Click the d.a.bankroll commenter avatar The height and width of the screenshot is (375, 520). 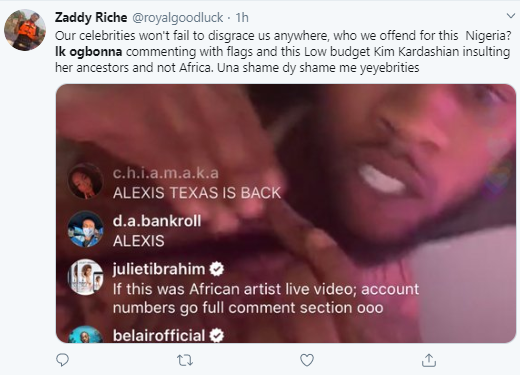click(85, 229)
